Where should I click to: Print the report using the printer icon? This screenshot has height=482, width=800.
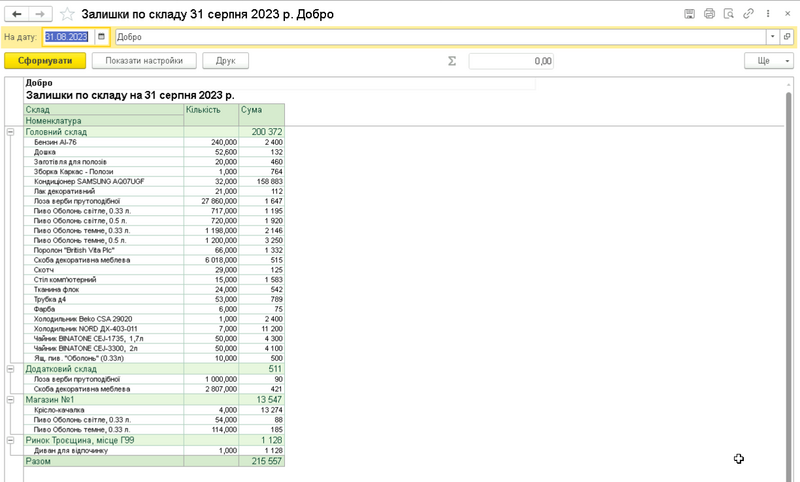[709, 14]
